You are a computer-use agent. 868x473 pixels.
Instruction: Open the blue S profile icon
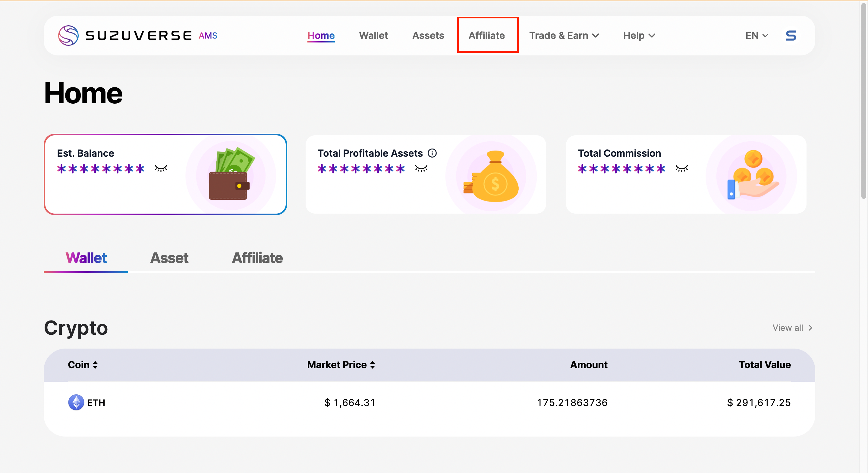791,35
